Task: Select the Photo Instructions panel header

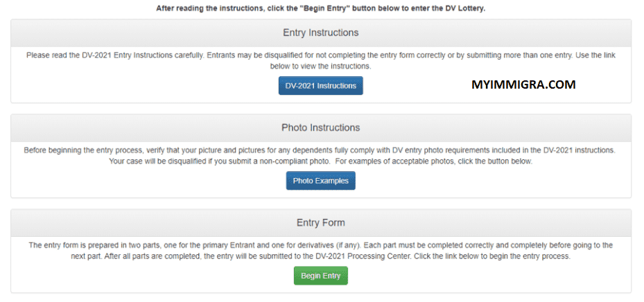Action: [321, 127]
